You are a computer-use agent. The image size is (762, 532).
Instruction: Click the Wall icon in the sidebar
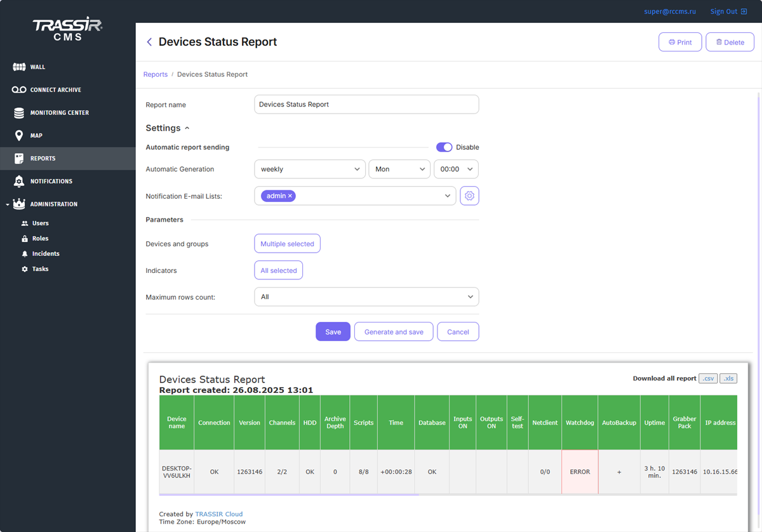(19, 67)
